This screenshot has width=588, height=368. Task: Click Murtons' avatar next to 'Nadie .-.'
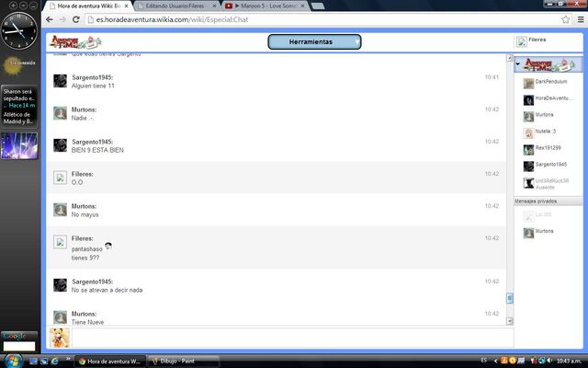[60, 113]
